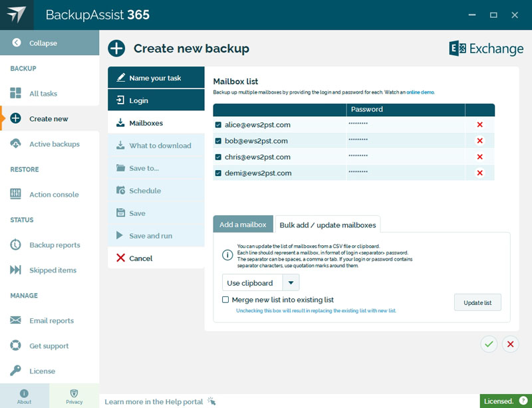The height and width of the screenshot is (408, 532).
Task: Switch to the Add a mailbox tab
Action: pyautogui.click(x=243, y=224)
